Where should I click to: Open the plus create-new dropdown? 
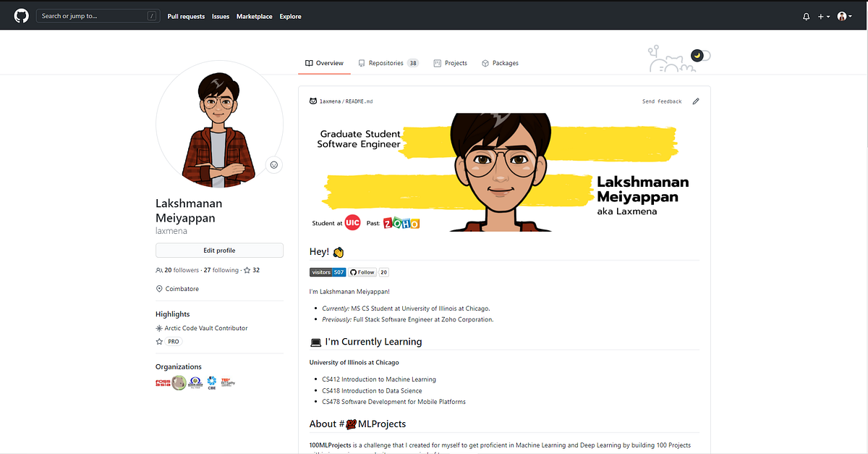[x=824, y=16]
